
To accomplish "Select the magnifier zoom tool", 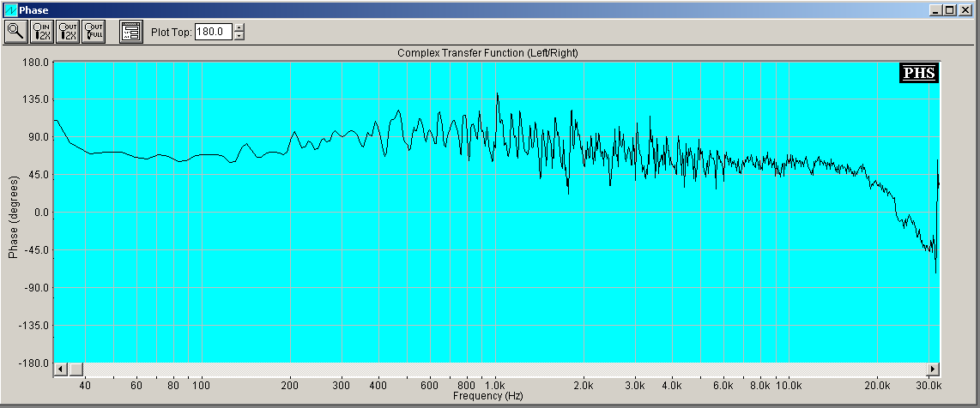I will click(x=15, y=32).
